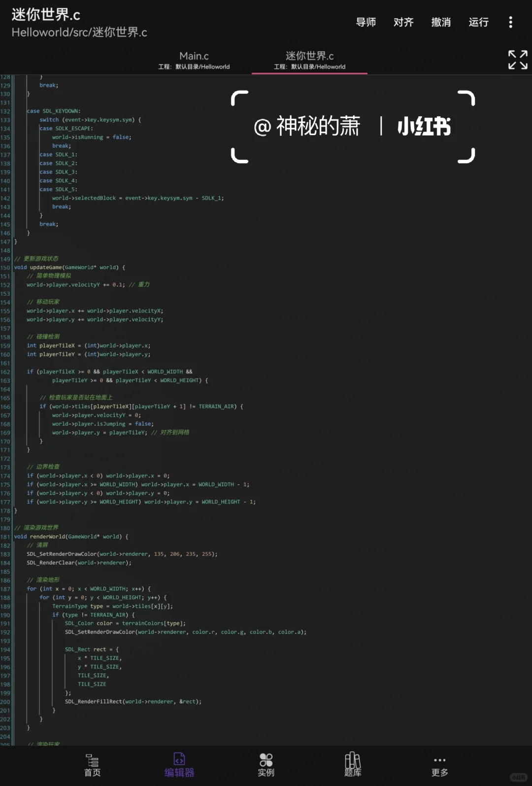This screenshot has width=532, height=786.
Task: Click line number 150
Action: (5, 268)
